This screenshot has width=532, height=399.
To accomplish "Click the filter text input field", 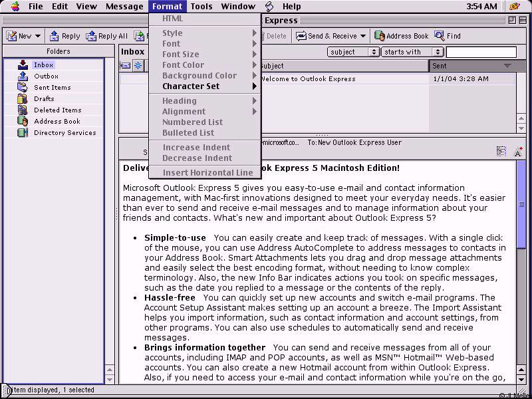I will (481, 52).
